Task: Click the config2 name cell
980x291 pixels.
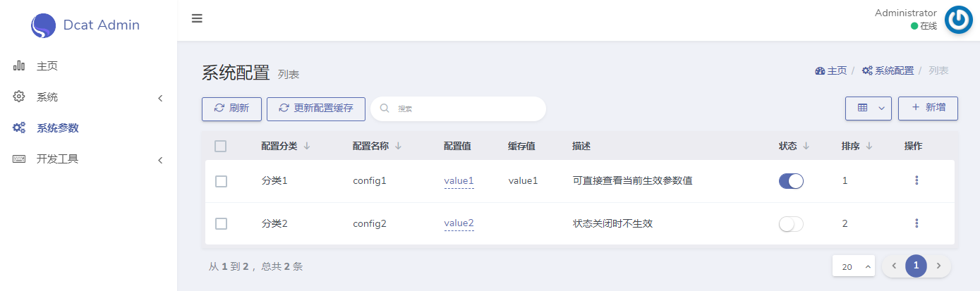Action: pos(370,223)
